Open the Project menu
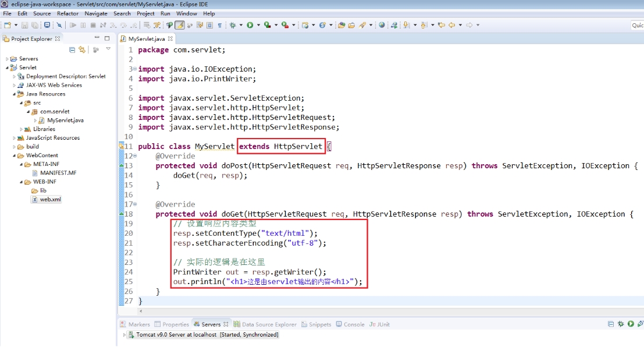 point(146,13)
